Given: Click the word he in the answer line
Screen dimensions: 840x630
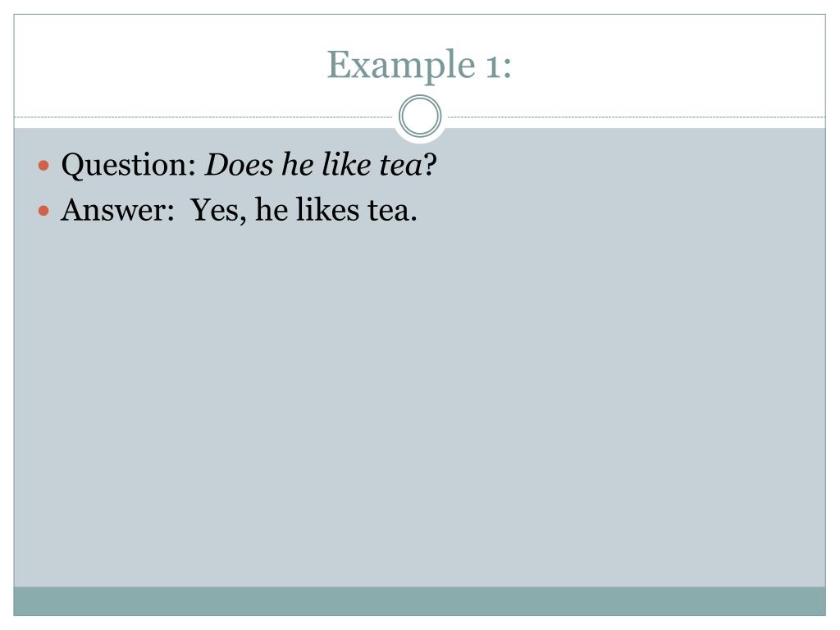Looking at the screenshot, I should (x=271, y=209).
